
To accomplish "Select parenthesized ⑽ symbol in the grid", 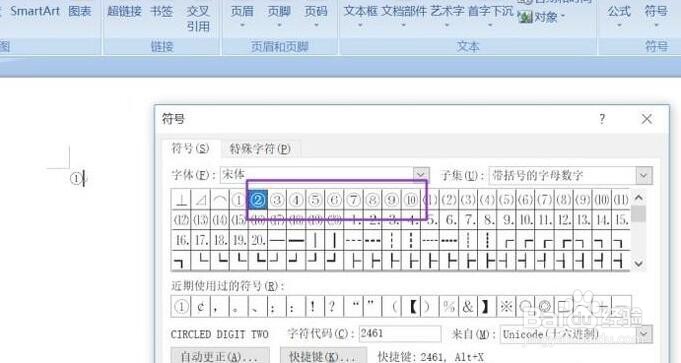I will coord(602,200).
